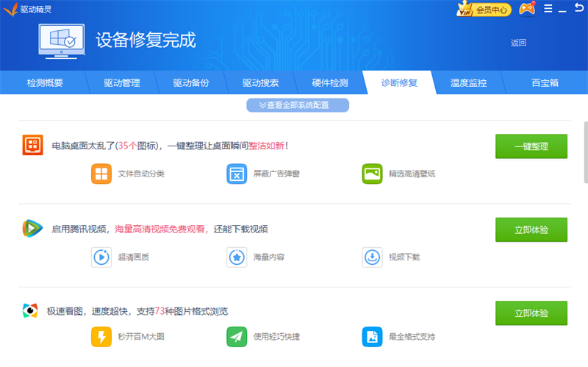
Task: Click the back arrow icon in title bar
Action: click(x=579, y=8)
